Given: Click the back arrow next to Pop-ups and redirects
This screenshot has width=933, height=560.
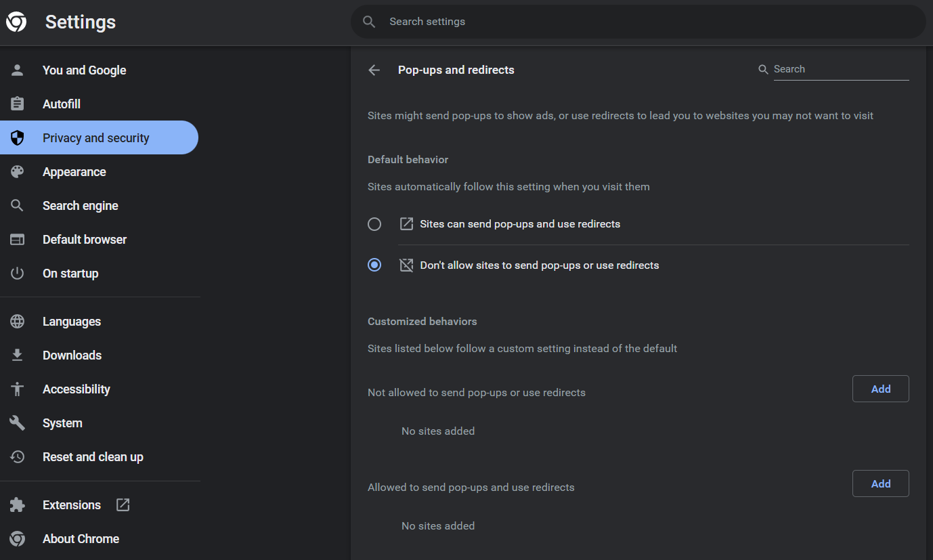Looking at the screenshot, I should click(x=374, y=70).
